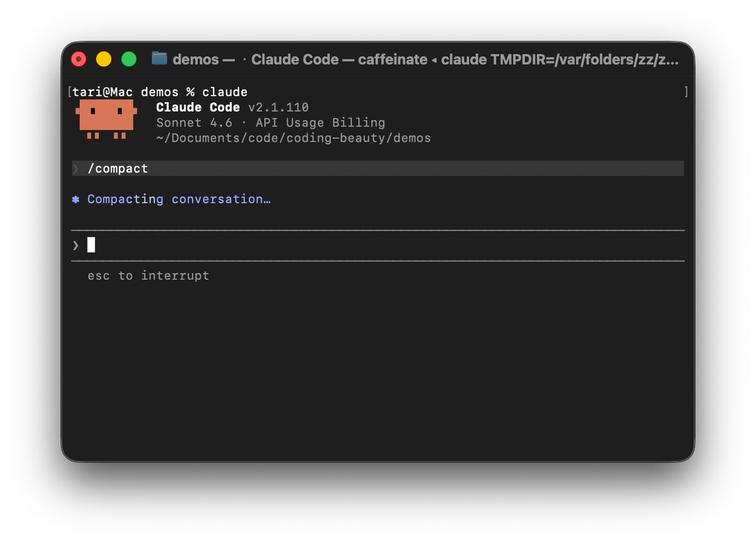Click the "Sonnet 4.6 · API Usage Billing" line
756x543 pixels.
click(x=271, y=123)
